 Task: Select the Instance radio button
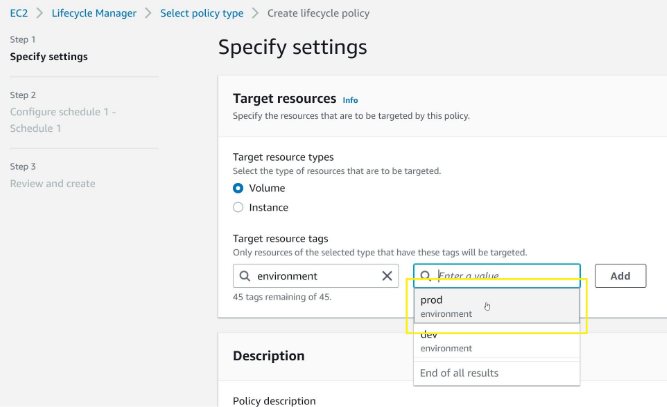238,208
